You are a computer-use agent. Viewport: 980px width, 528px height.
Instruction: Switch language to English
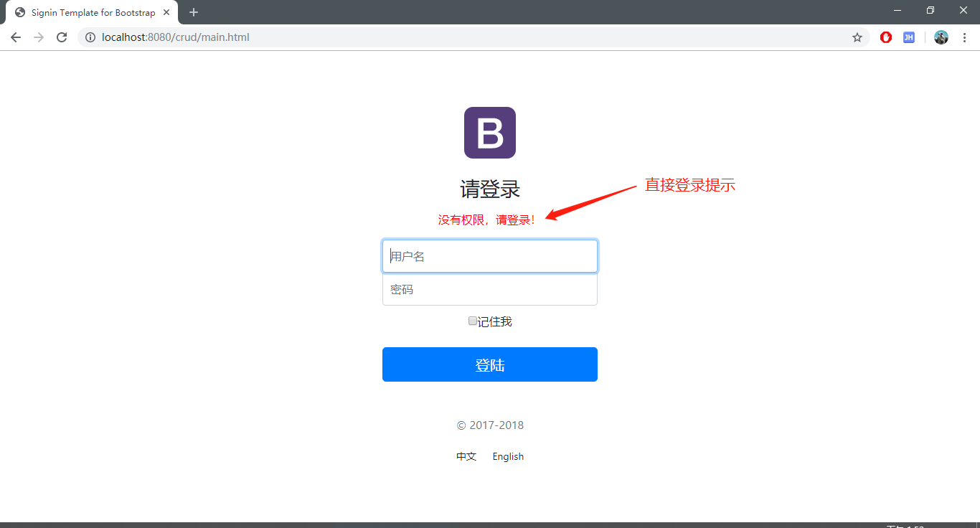(x=508, y=456)
